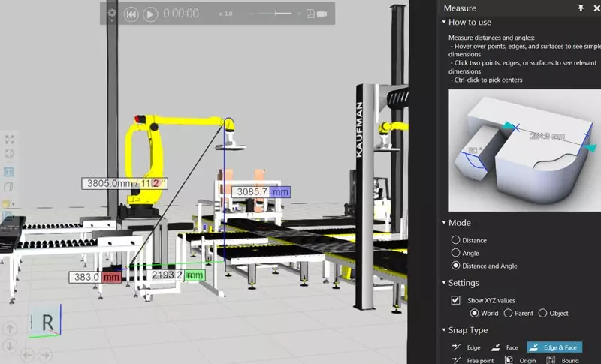Click the R view orientation cube
This screenshot has height=364, width=601.
click(47, 323)
